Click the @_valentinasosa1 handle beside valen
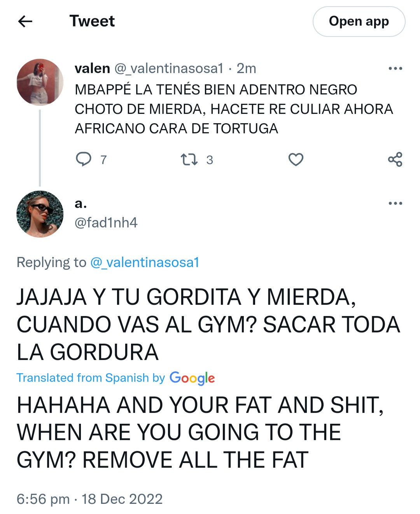Viewport: 420px width, 514px height. (169, 68)
